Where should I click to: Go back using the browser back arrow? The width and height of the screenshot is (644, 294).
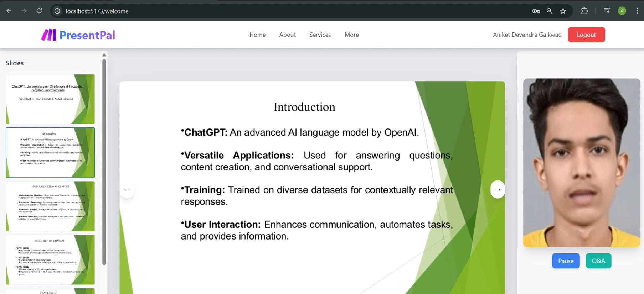point(9,11)
